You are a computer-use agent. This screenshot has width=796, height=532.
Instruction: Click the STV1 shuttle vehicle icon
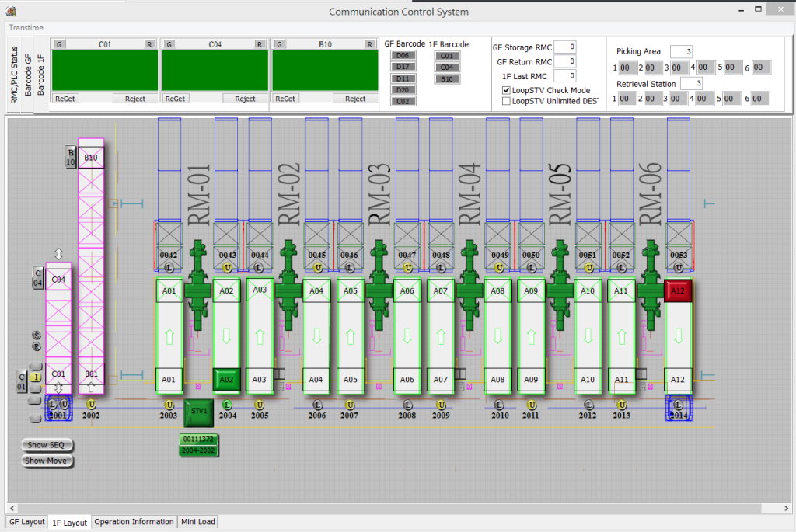(x=198, y=412)
